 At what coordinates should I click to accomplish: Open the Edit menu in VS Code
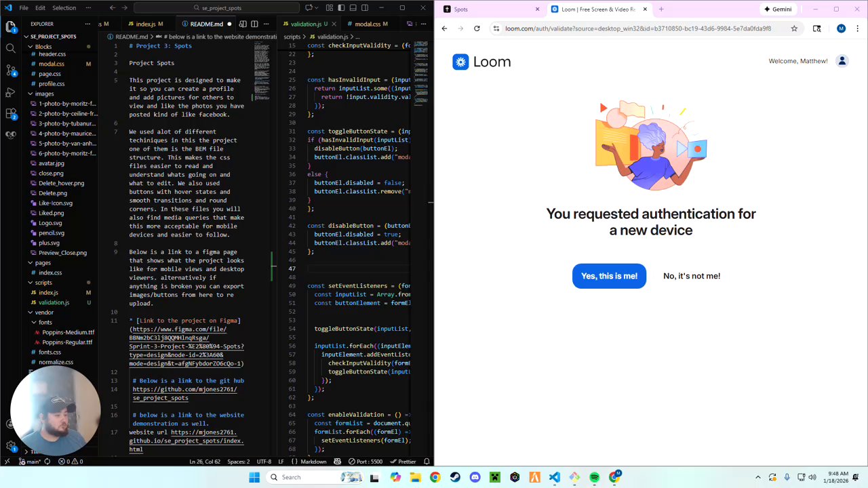[40, 8]
